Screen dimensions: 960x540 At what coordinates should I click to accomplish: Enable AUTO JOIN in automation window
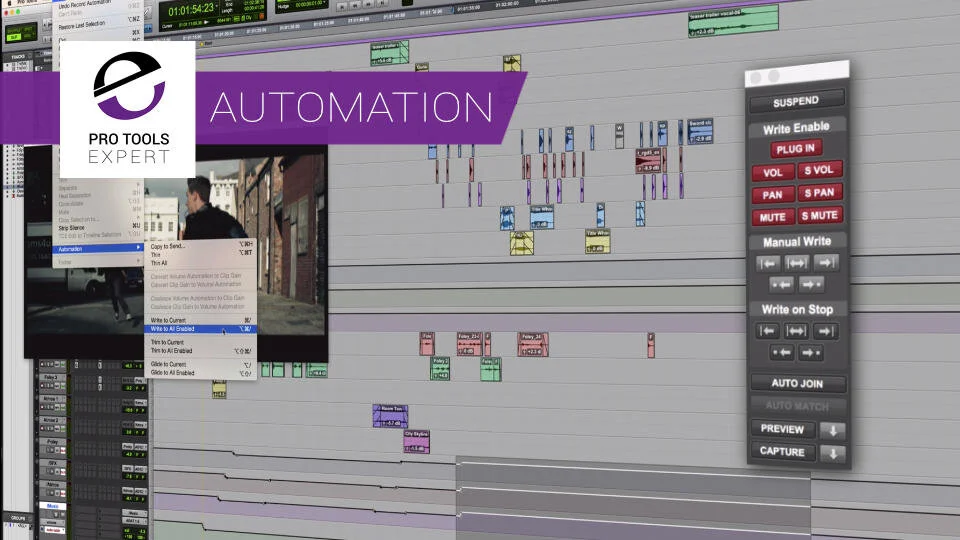coord(797,383)
